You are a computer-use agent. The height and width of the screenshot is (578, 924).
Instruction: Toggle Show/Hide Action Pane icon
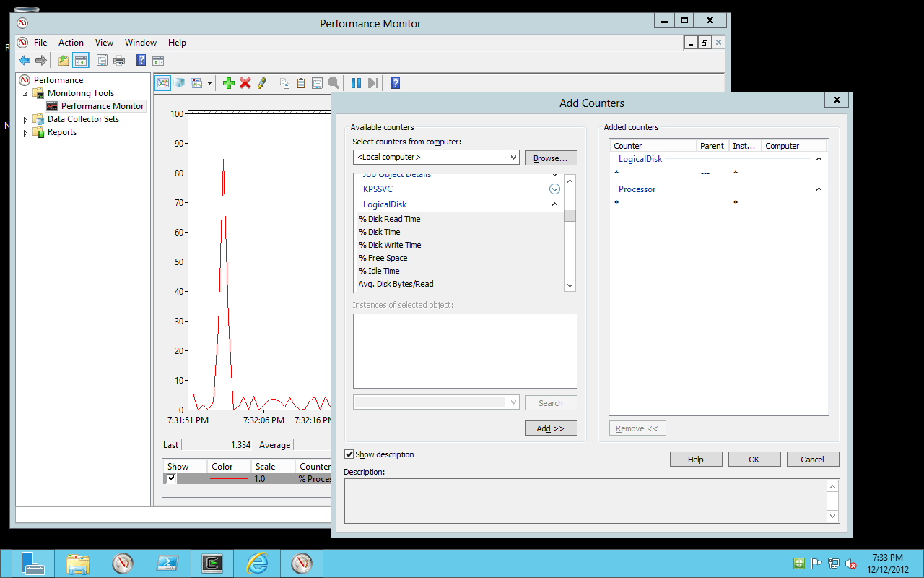point(158,61)
